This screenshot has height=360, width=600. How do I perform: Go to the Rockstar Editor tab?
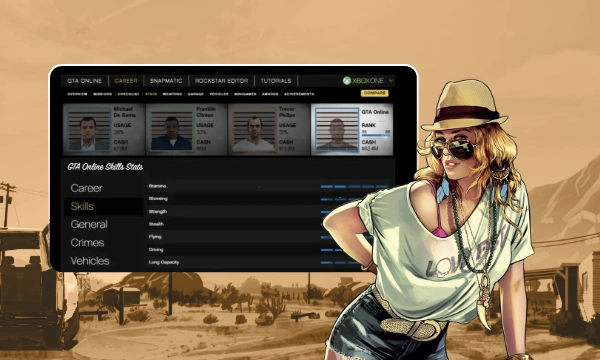(222, 81)
